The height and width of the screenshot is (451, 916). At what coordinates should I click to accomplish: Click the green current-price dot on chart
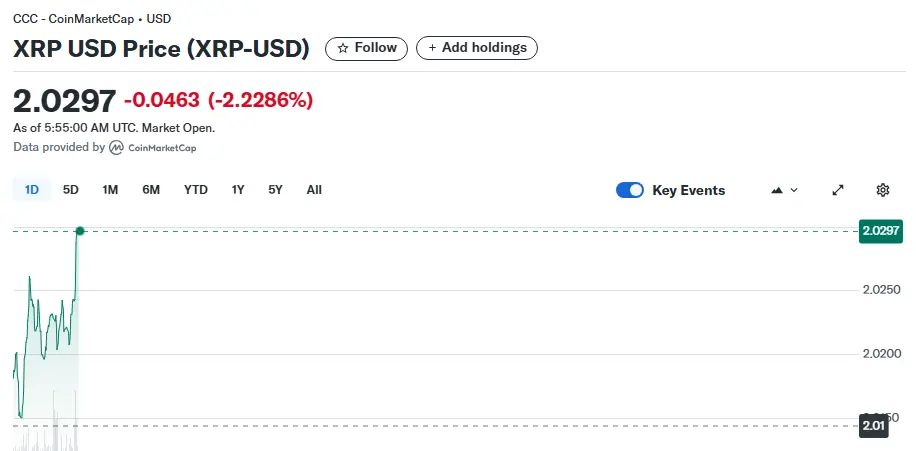(80, 231)
